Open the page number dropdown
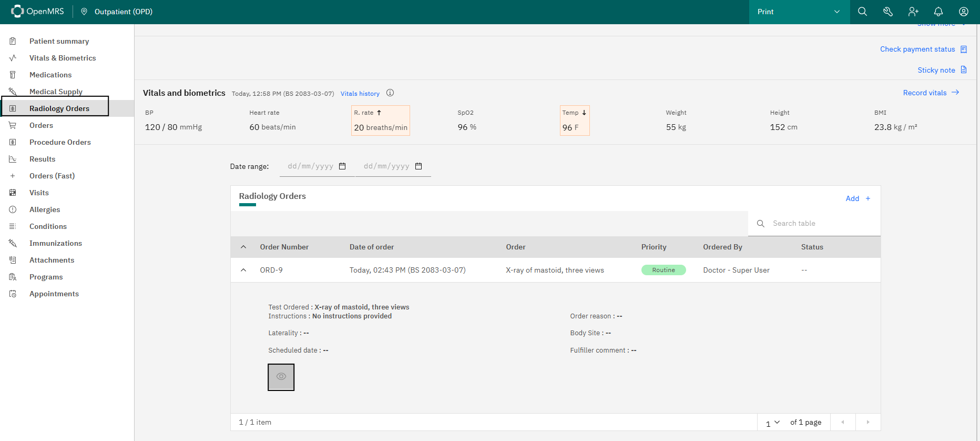The image size is (980, 441). (x=773, y=422)
